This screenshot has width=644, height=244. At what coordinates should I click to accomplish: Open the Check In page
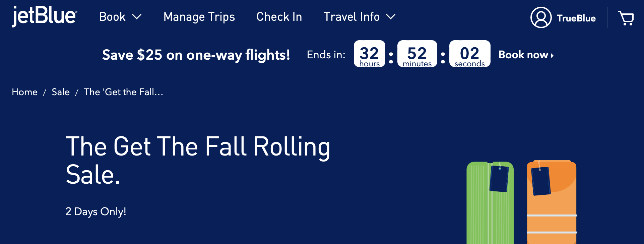pos(279,17)
